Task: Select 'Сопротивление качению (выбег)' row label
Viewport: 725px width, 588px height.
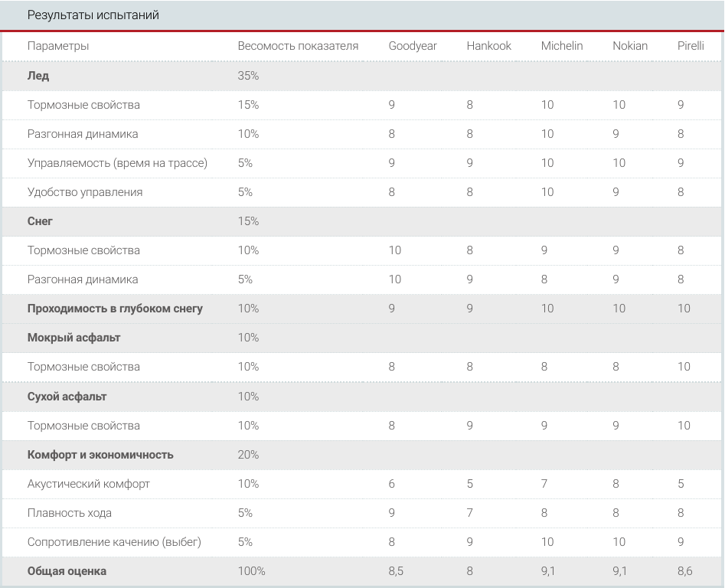Action: tap(114, 542)
